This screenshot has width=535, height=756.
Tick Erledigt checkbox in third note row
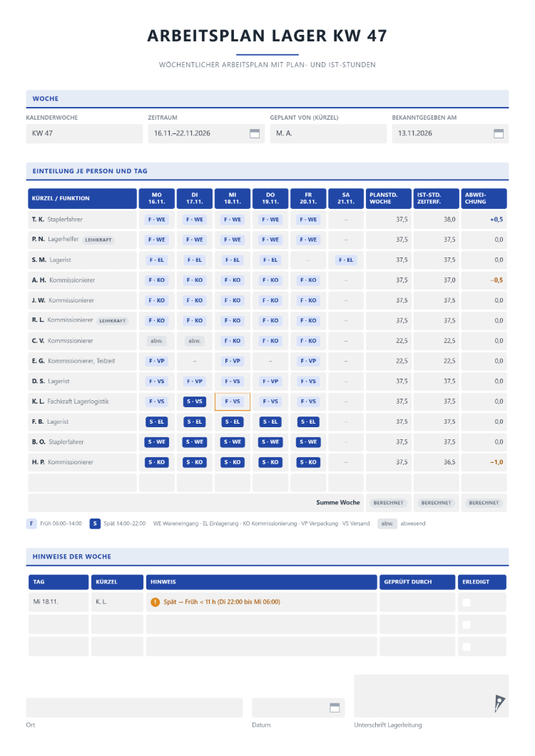467,647
